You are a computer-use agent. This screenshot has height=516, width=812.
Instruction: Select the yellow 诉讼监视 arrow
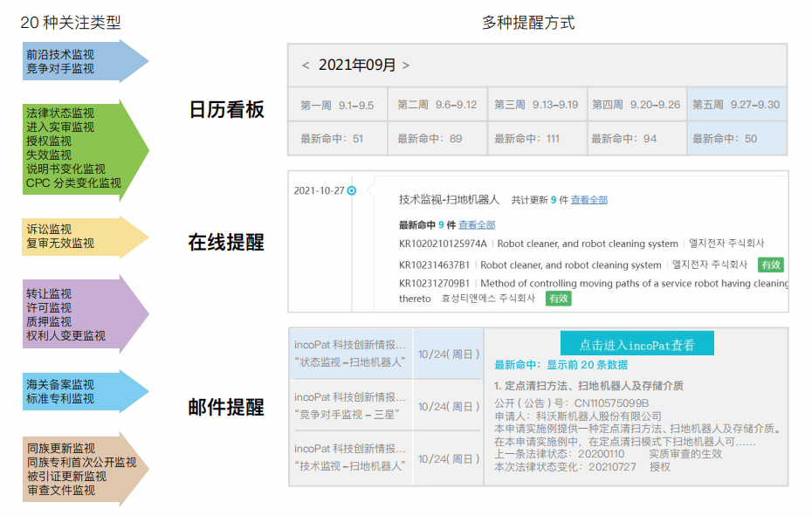pyautogui.click(x=85, y=237)
